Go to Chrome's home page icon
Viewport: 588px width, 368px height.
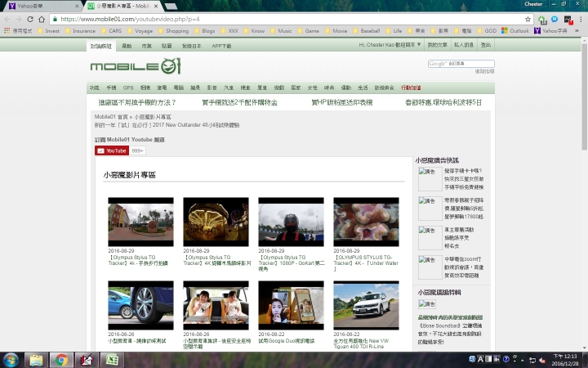pyautogui.click(x=42, y=19)
